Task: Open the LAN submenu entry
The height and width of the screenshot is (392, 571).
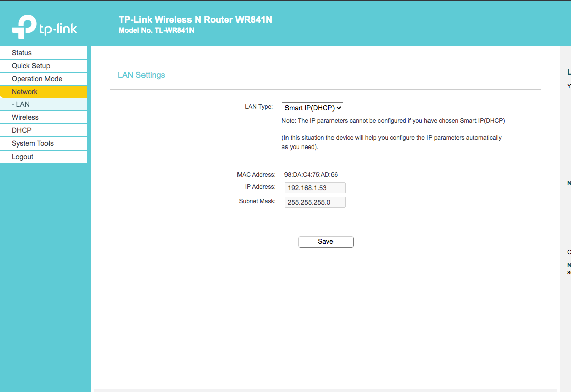Action: (43, 104)
